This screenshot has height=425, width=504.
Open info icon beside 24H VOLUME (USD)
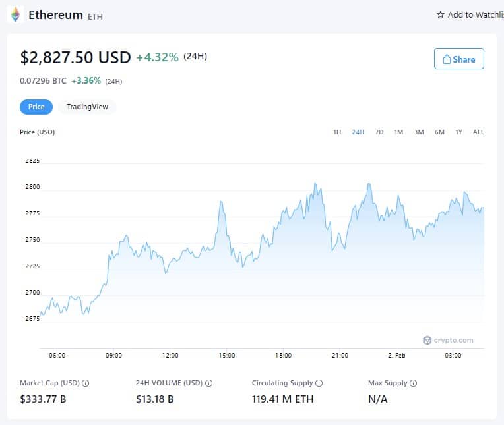pos(208,383)
